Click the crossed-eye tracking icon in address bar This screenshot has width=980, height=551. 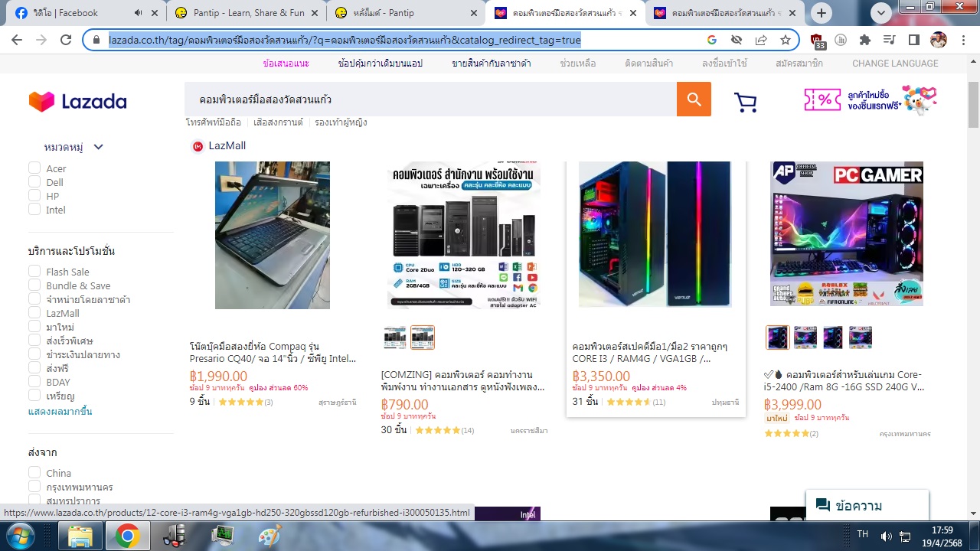click(737, 40)
